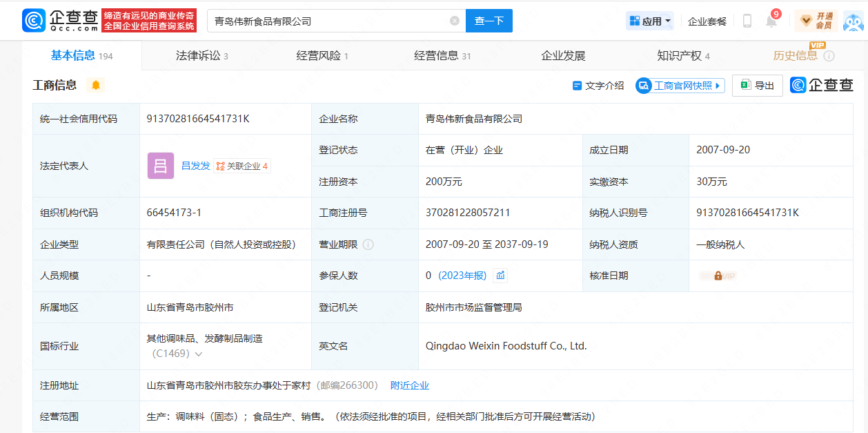The width and height of the screenshot is (868, 433).
Task: Select the establishment date 2007-09-20
Action: (x=723, y=150)
